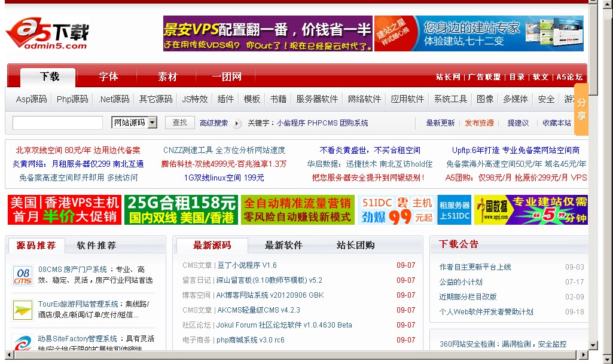613x364 pixels.
Task: Click 发布资源 link
Action: tap(479, 123)
